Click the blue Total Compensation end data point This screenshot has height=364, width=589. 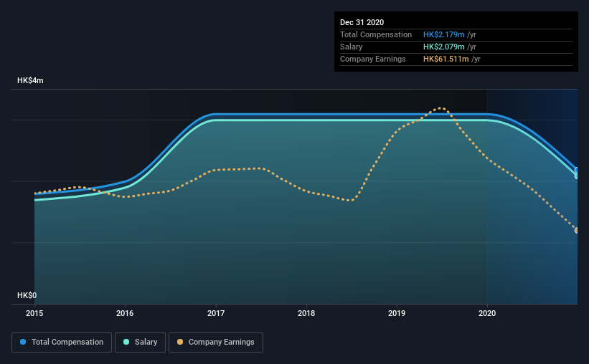[577, 170]
